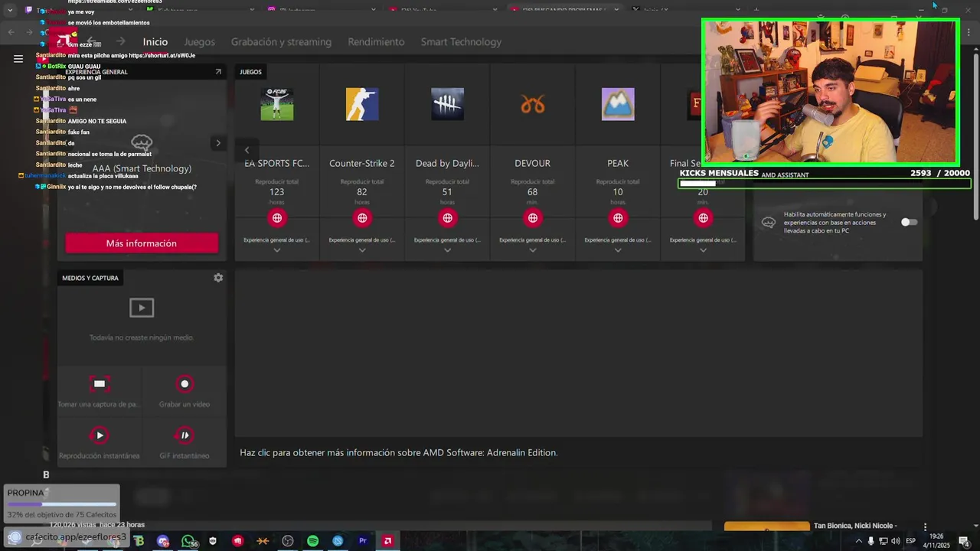Click the globe icon under Counter-Strike 2
Viewport: 980px width, 551px height.
point(362,218)
